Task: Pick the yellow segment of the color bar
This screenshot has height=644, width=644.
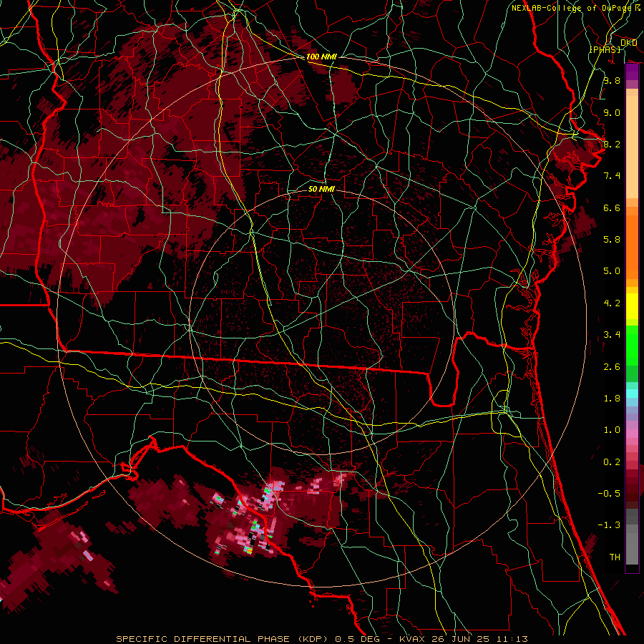Action: 632,306
